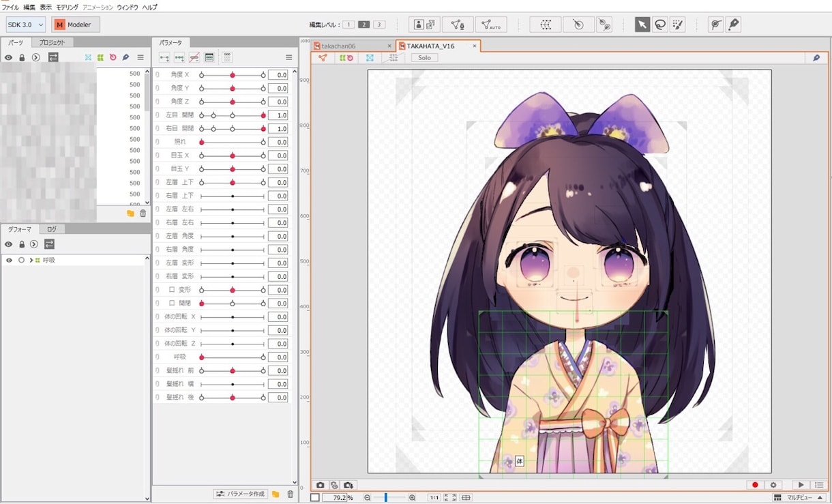This screenshot has height=504, width=832.
Task: Click the 角度 X parameter slider
Action: pos(233,74)
